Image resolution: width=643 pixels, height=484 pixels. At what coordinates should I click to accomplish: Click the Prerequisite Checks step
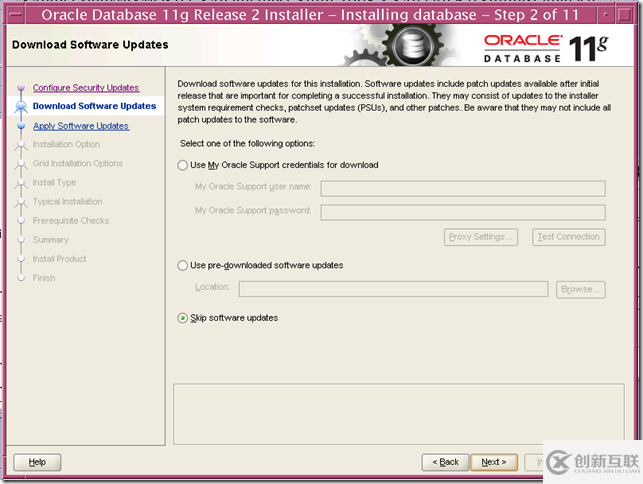click(x=71, y=221)
